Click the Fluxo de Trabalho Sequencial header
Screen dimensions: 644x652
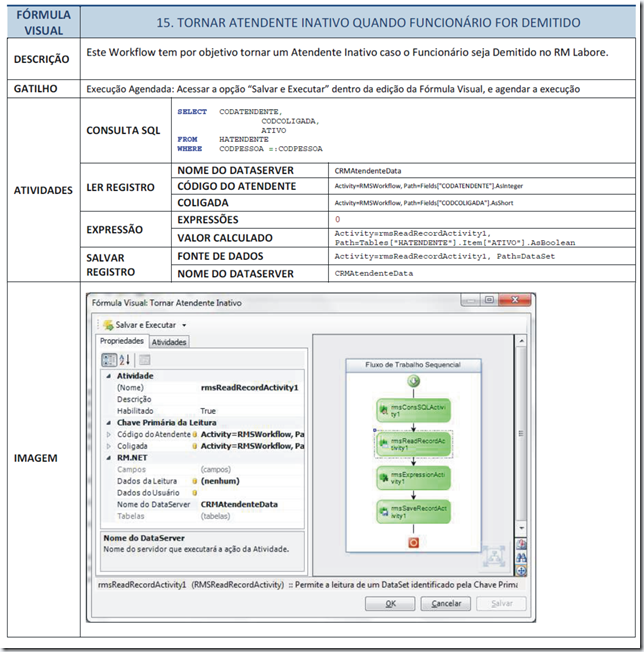413,365
